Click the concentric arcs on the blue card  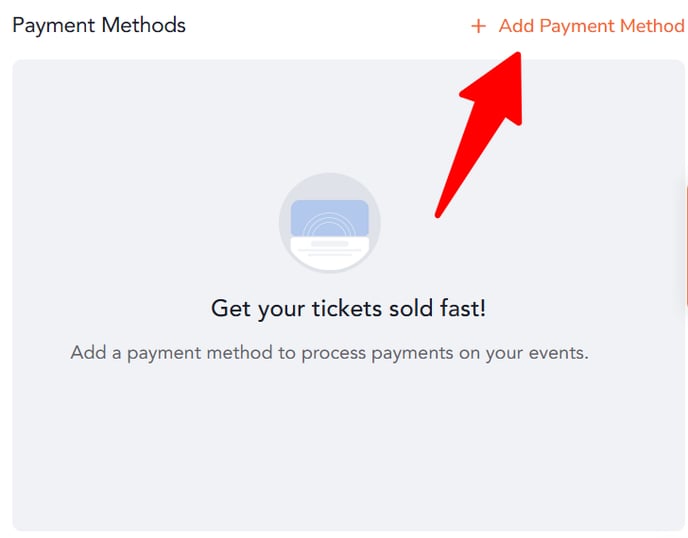point(329,225)
